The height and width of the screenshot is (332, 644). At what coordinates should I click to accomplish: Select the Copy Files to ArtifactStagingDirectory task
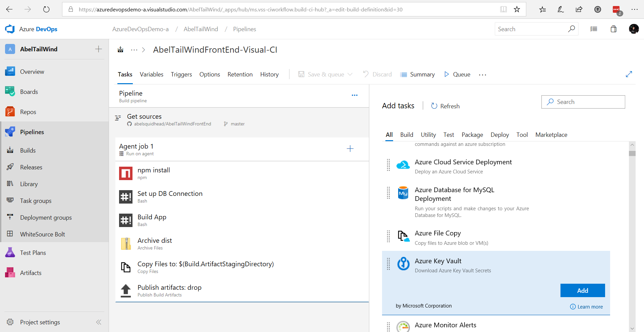[242, 267]
